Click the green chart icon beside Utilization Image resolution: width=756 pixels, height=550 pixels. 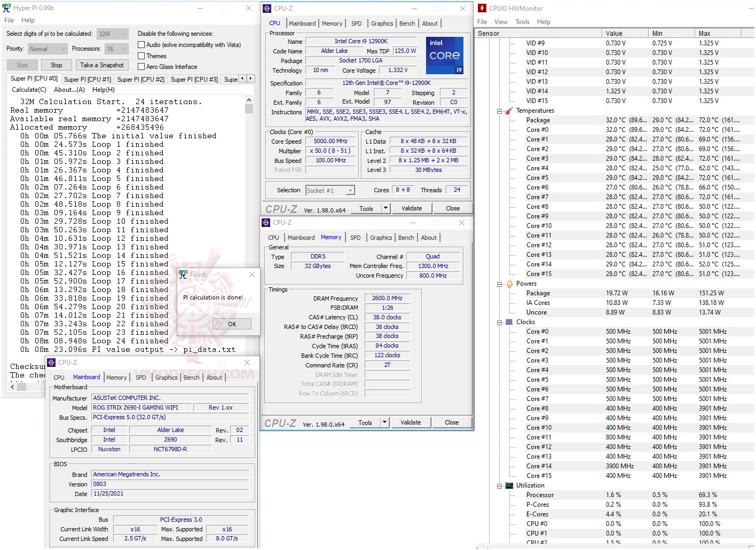(509, 485)
